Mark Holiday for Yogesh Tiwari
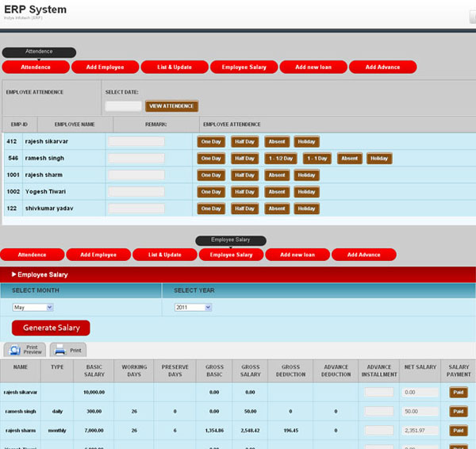The image size is (476, 449). tap(306, 192)
